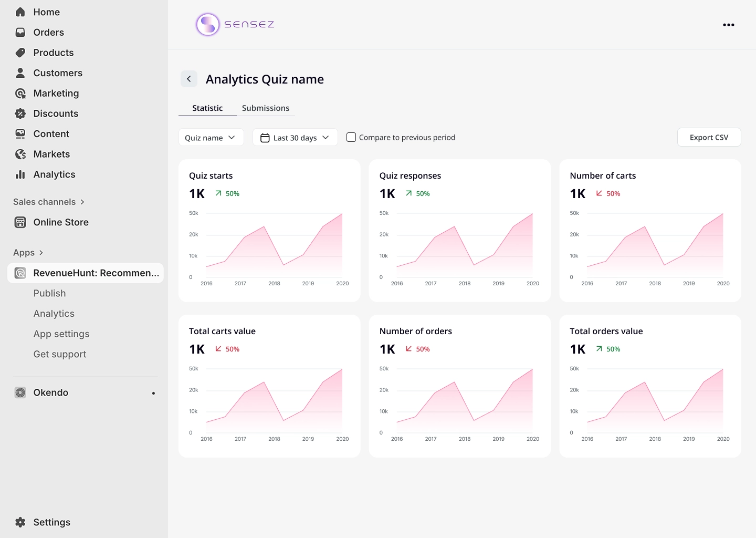This screenshot has height=538, width=756.
Task: Switch to the Statistic tab
Action: 207,108
